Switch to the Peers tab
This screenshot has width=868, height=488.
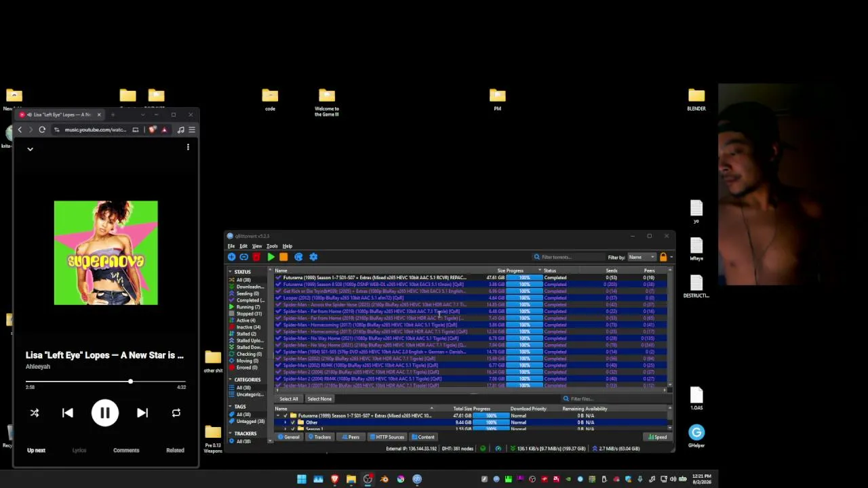click(350, 437)
